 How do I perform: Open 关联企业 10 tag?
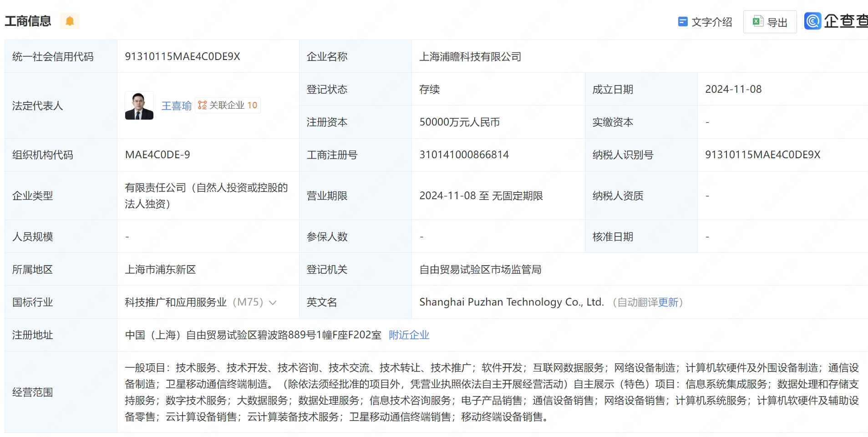(228, 105)
